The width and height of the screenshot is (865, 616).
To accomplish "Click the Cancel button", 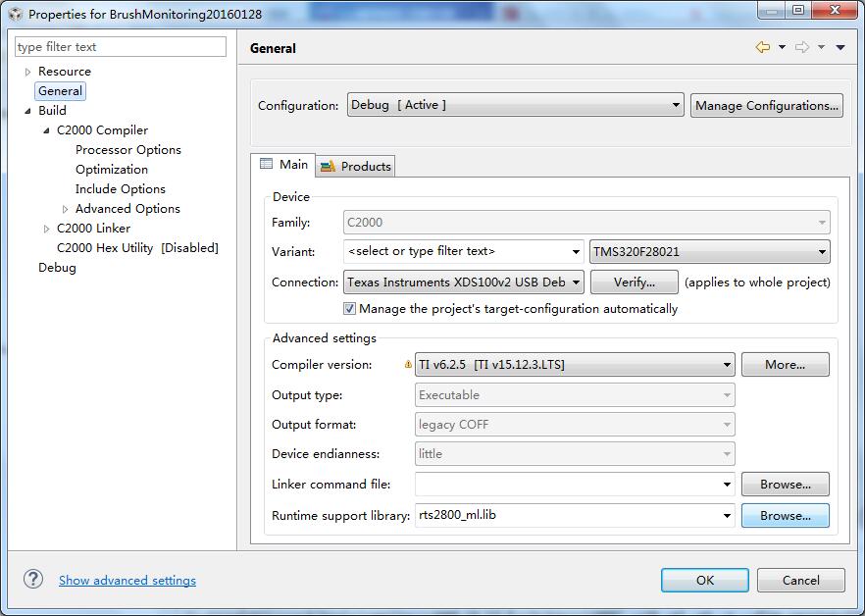I will pos(801,580).
